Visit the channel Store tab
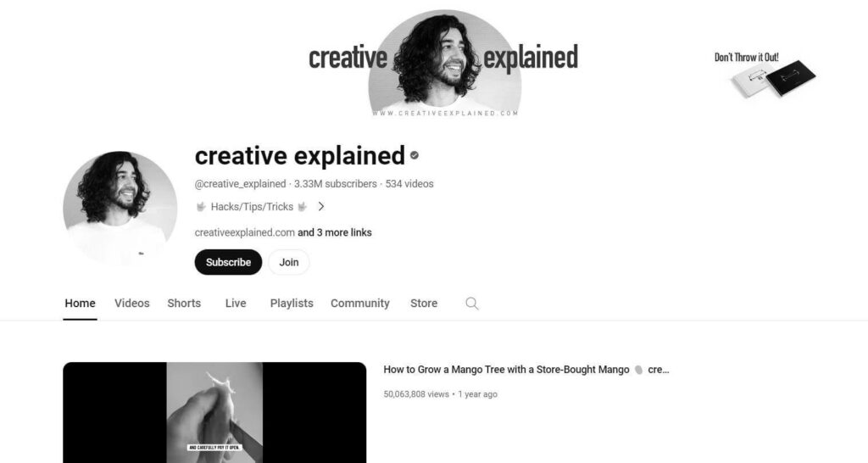Image resolution: width=868 pixels, height=463 pixels. [x=424, y=303]
